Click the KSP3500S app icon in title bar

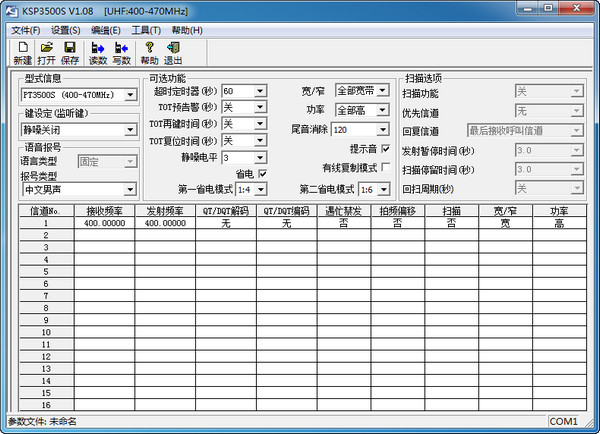[12, 11]
